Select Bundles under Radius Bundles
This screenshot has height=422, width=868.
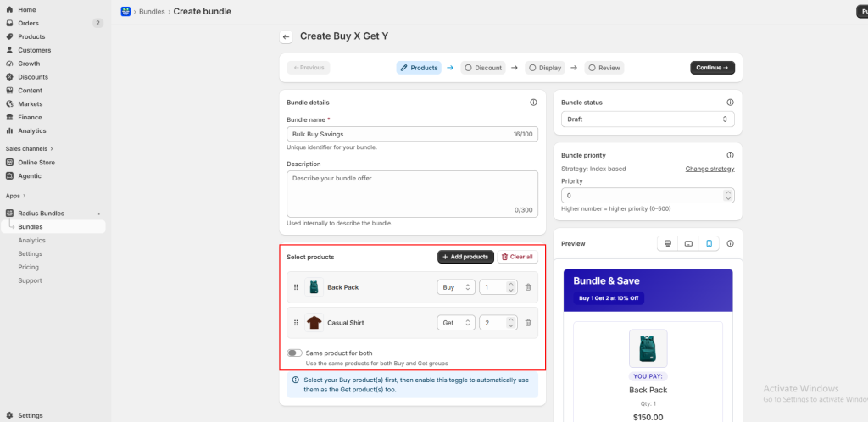point(30,227)
